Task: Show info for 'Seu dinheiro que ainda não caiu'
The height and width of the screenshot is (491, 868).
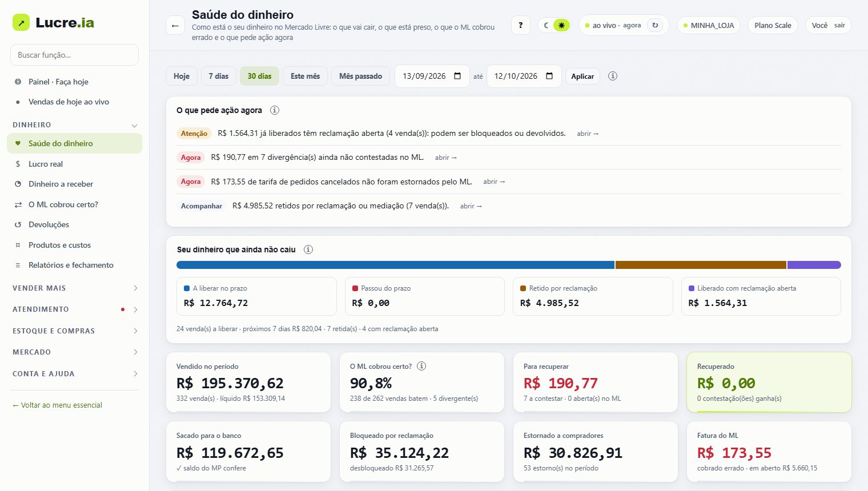Action: pos(308,249)
